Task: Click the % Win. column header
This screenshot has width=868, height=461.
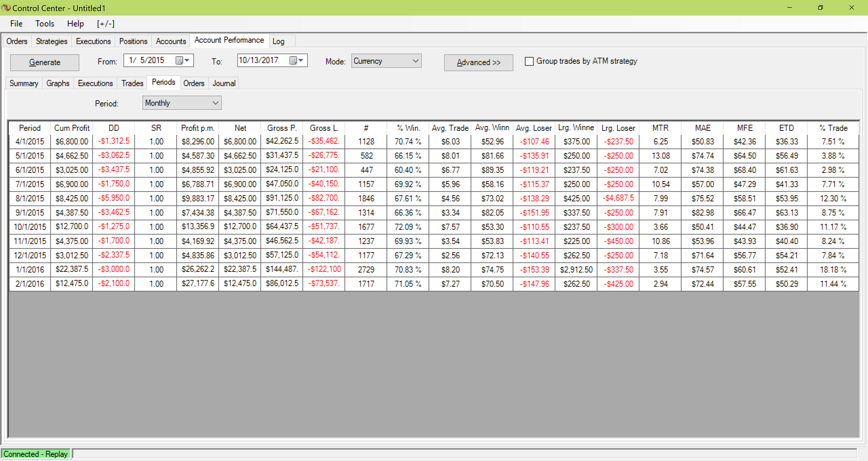Action: coord(408,128)
